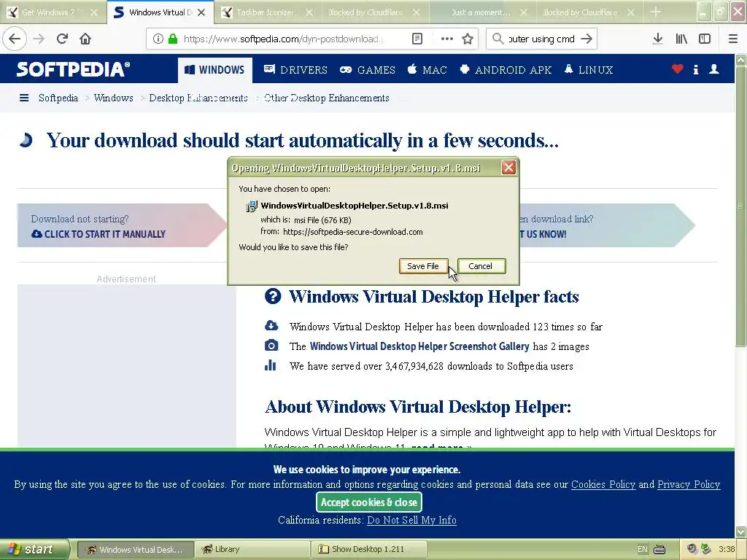
Task: Click in the URL address field
Action: tap(284, 39)
